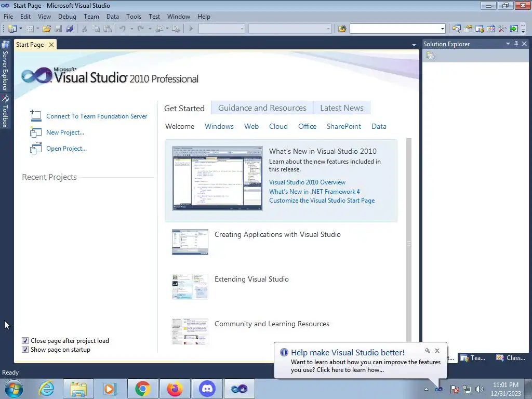This screenshot has height=399, width=532.
Task: Open the Object Browser toolbar icon
Action: coord(491,29)
